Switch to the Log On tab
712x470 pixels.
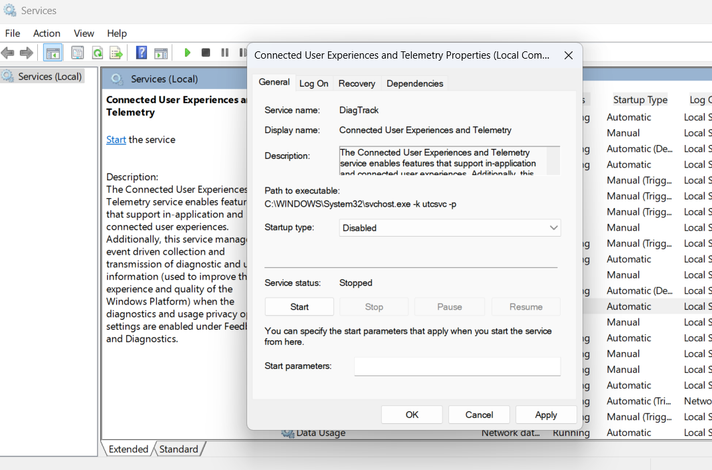click(x=313, y=83)
